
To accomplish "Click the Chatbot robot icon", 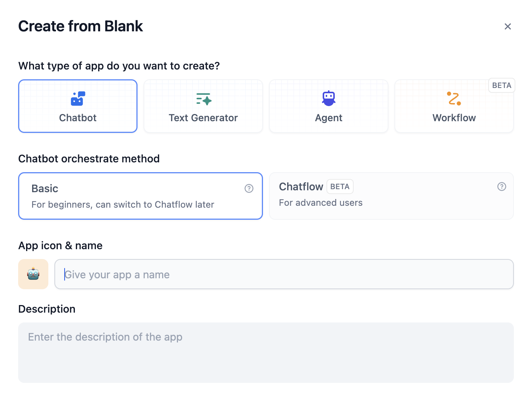I will pos(78,99).
